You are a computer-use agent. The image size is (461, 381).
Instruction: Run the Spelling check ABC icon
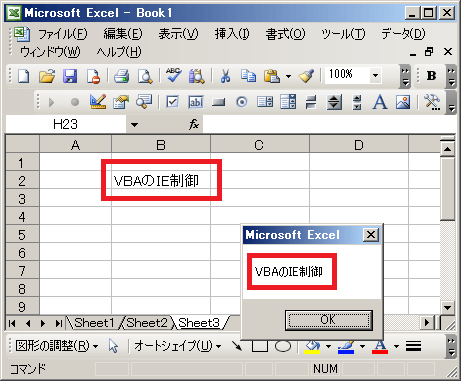(x=174, y=75)
